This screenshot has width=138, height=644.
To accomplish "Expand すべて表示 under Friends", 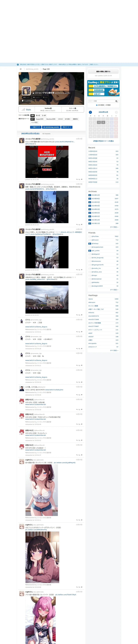I will (x=114, y=290).
